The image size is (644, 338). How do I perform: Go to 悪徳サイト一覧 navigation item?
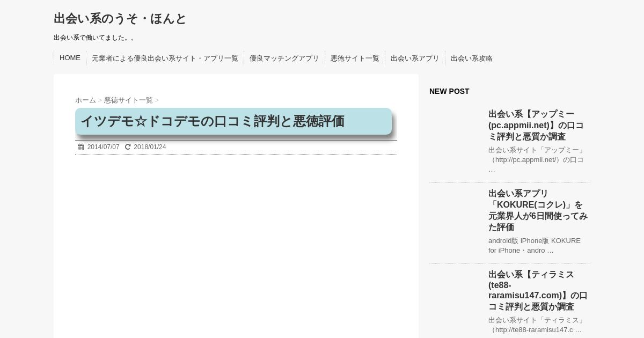click(x=355, y=58)
